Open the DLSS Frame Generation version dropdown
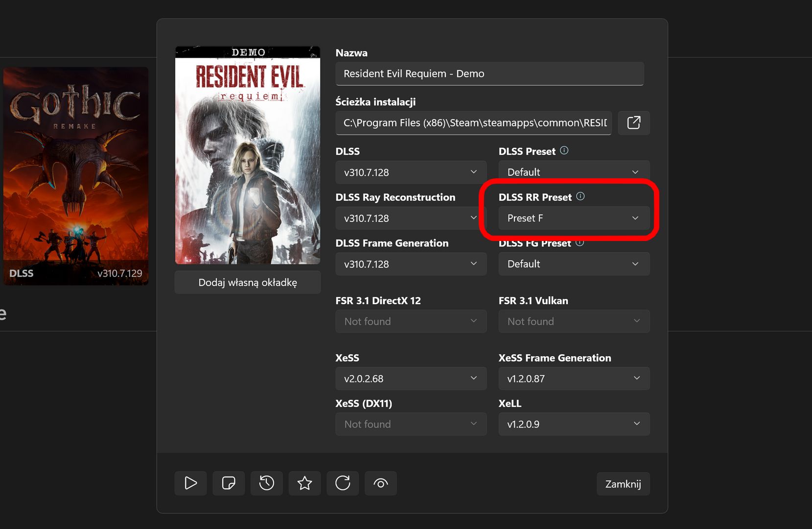The height and width of the screenshot is (529, 812). (411, 264)
